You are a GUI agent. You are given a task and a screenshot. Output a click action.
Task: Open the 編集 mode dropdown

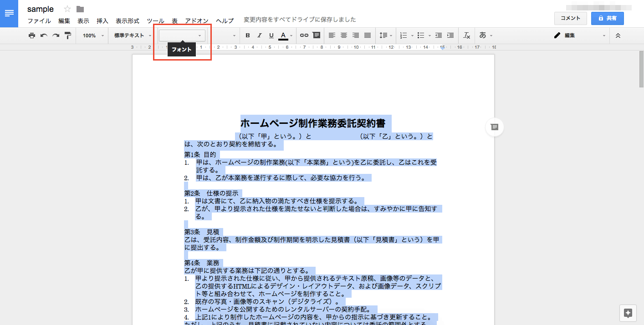click(579, 36)
